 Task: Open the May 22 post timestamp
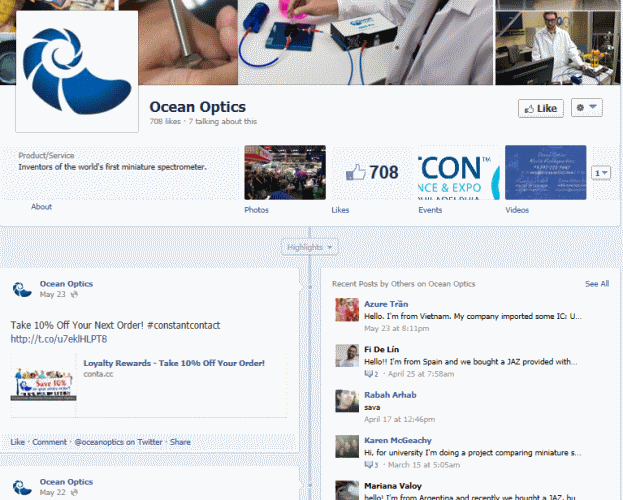tap(52, 492)
